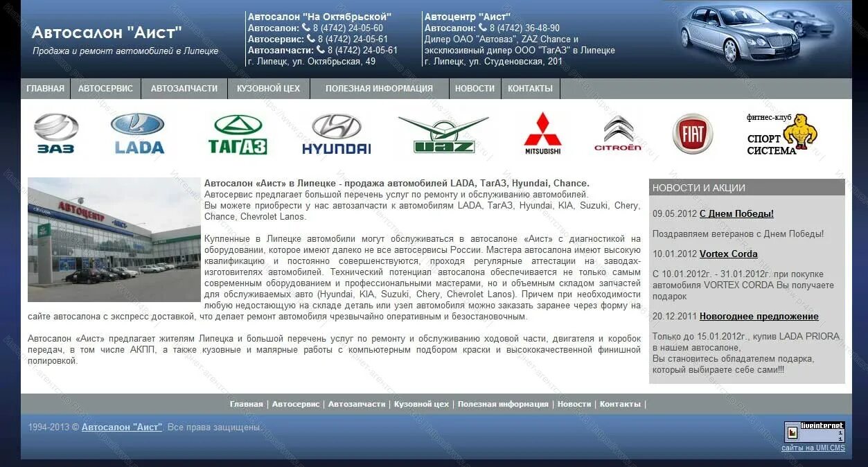Click footer link Автосервис
Viewport: 868px width, 467px height.
296,404
